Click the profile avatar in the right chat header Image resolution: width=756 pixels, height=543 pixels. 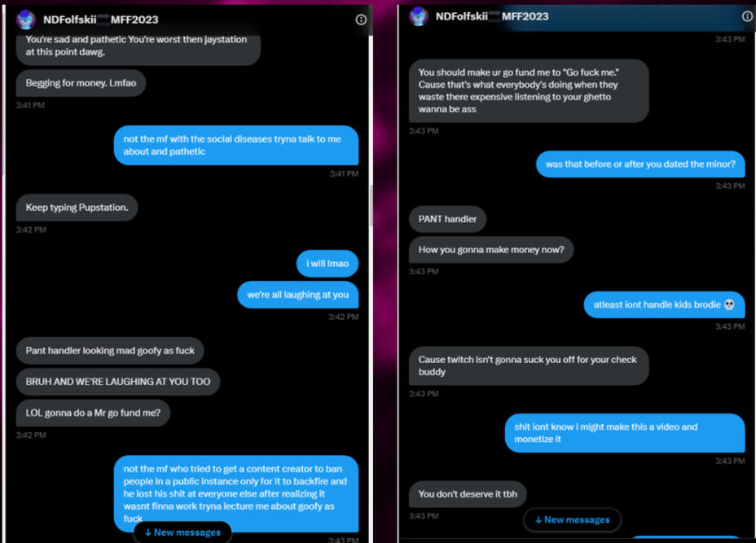tap(419, 16)
